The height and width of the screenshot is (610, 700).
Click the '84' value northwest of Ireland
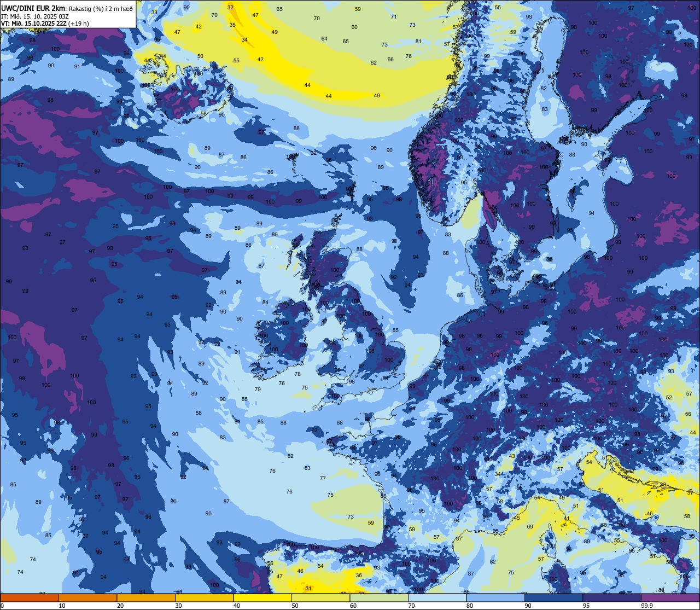265,303
